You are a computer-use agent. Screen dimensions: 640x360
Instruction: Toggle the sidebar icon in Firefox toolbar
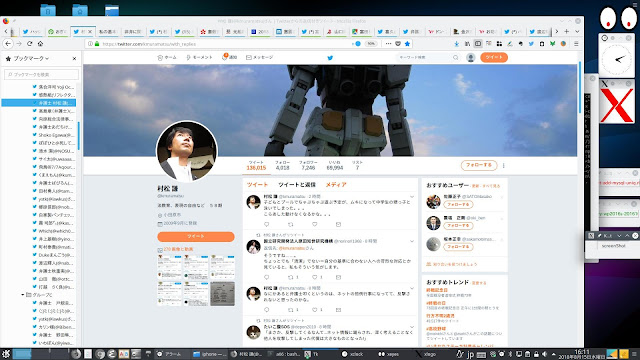(478, 44)
